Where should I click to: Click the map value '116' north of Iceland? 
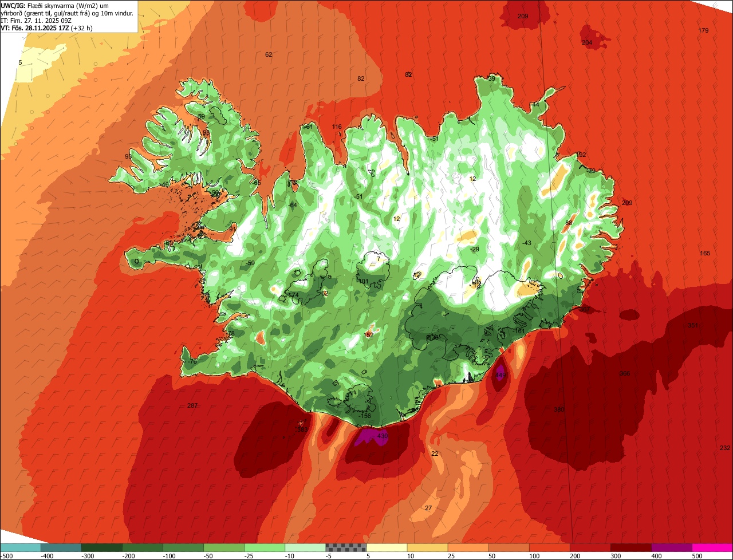tap(337, 127)
